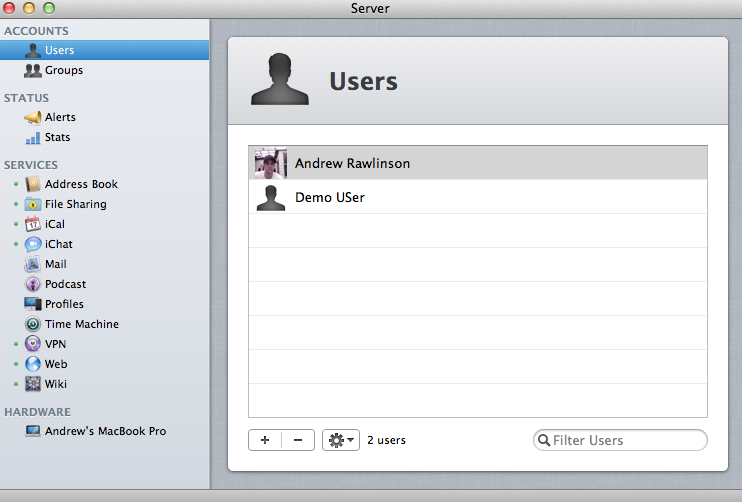Add a new user with plus button
The width and height of the screenshot is (742, 502).
coord(265,440)
